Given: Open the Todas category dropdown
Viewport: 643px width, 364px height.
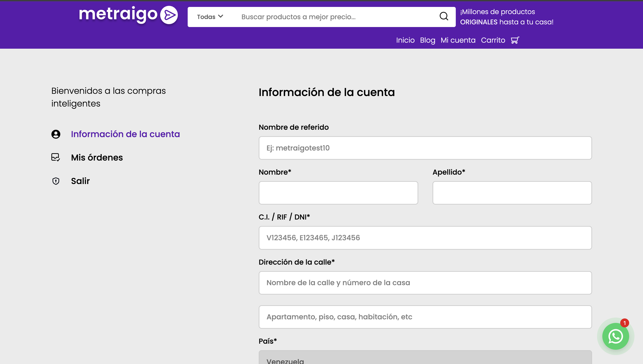Looking at the screenshot, I should [x=210, y=17].
